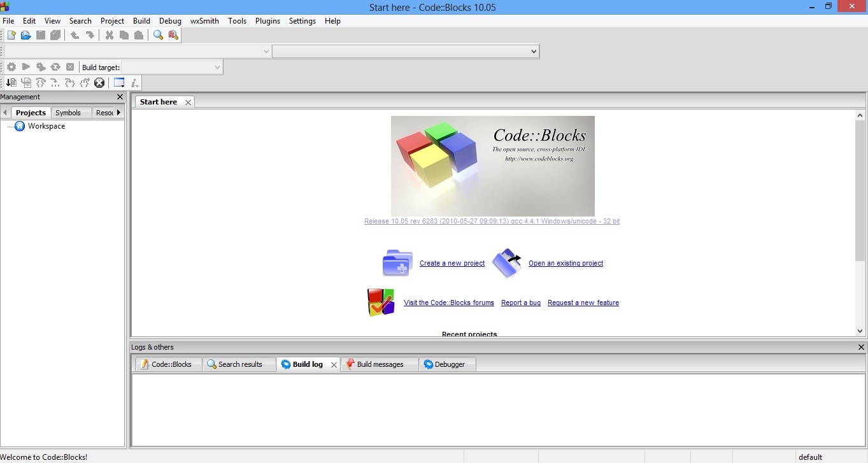
Task: Click the Abort build icon
Action: [70, 67]
